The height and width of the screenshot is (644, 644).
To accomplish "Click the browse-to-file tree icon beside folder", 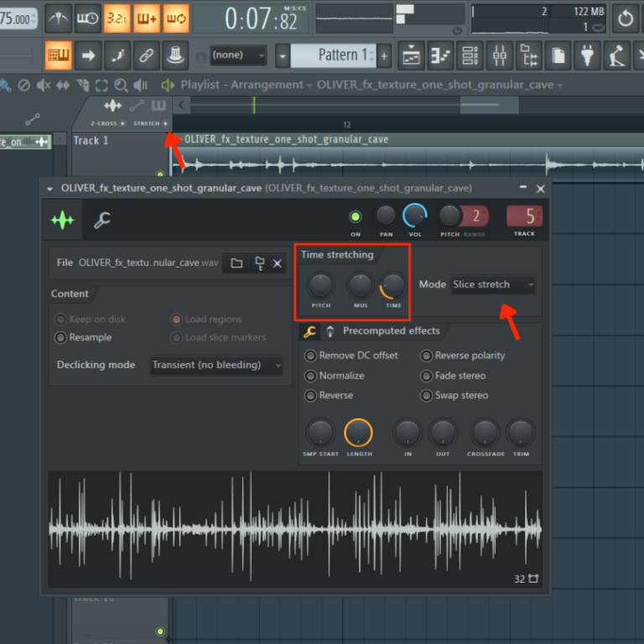I will pos(260,262).
